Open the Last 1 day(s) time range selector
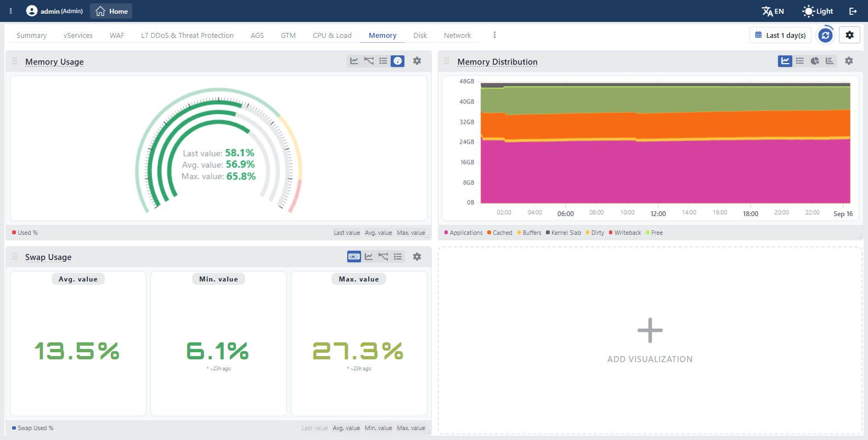 pyautogui.click(x=780, y=35)
